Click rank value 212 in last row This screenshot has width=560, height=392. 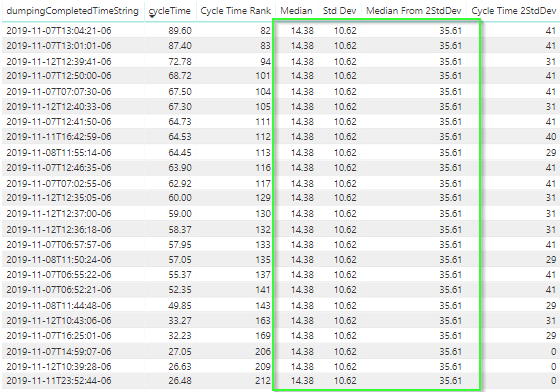point(263,381)
